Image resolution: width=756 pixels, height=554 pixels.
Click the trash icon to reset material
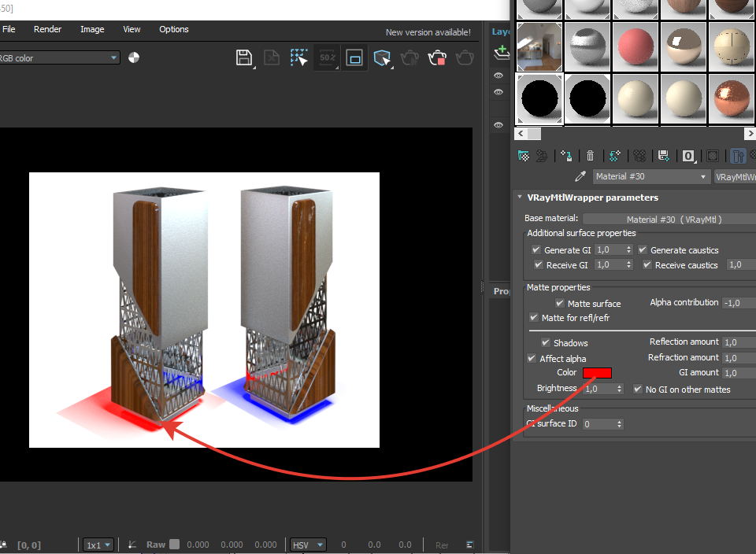(x=590, y=156)
